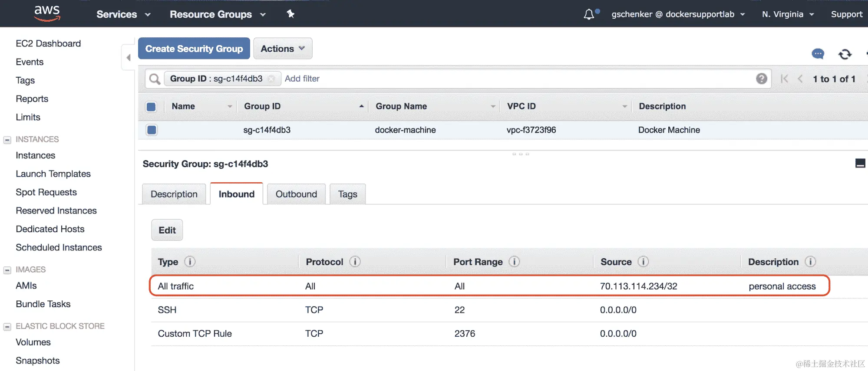Open Instances in sidebar

point(36,155)
